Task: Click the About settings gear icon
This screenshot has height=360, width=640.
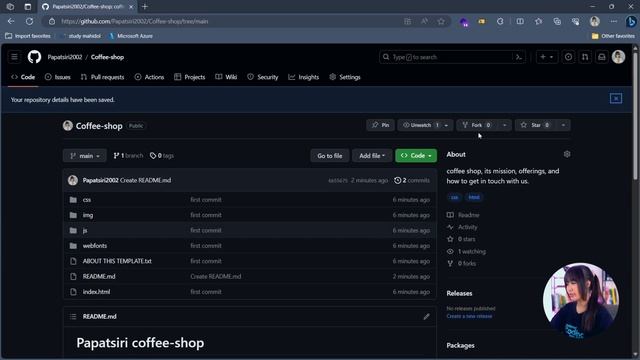Action: point(567,154)
